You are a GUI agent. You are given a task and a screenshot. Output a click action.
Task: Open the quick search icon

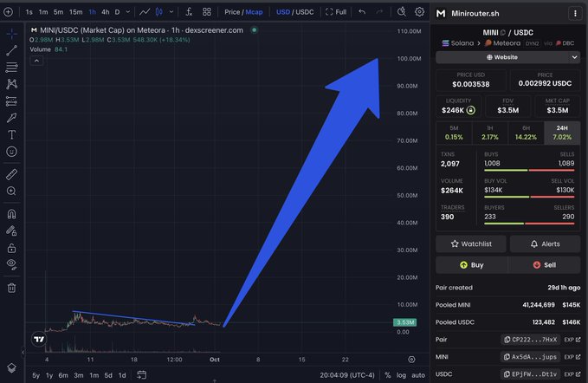point(402,12)
